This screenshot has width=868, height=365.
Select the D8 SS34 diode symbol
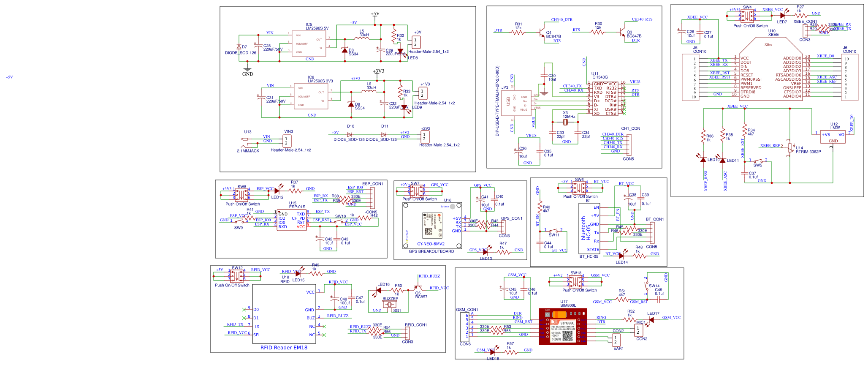click(344, 51)
